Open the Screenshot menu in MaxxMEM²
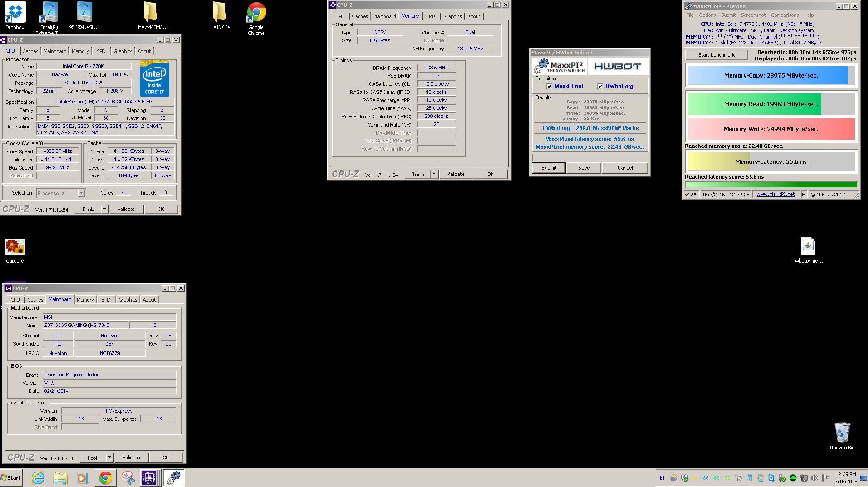868x487 pixels. [x=753, y=15]
